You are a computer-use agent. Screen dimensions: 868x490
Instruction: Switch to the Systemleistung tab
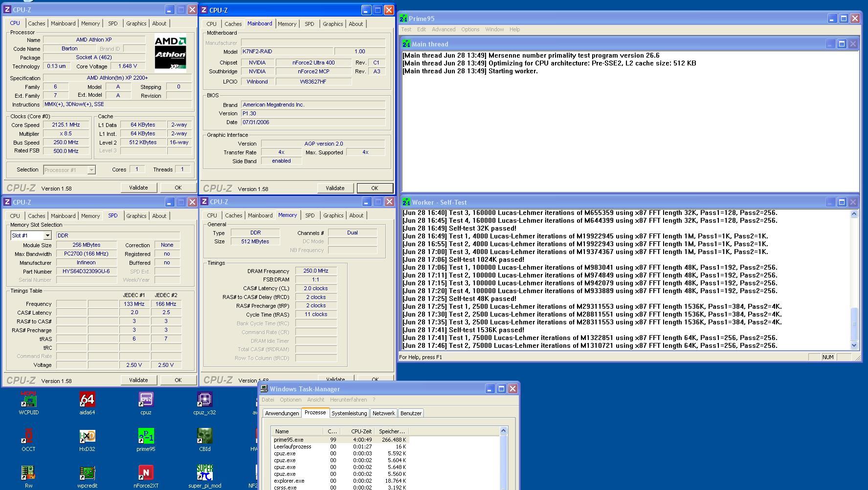pos(349,413)
